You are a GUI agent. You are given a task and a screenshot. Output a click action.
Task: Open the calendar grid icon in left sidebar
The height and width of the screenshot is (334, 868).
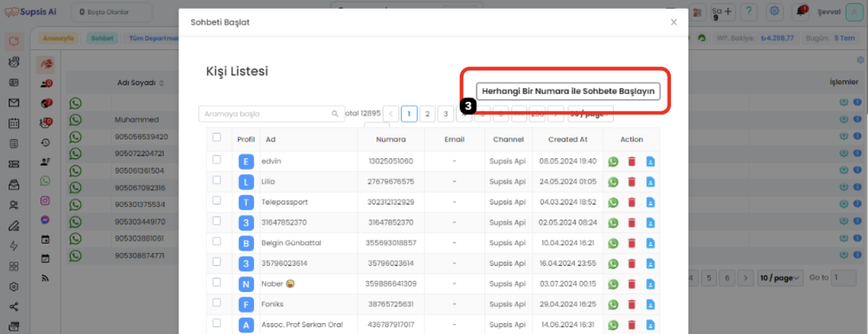pos(14,123)
